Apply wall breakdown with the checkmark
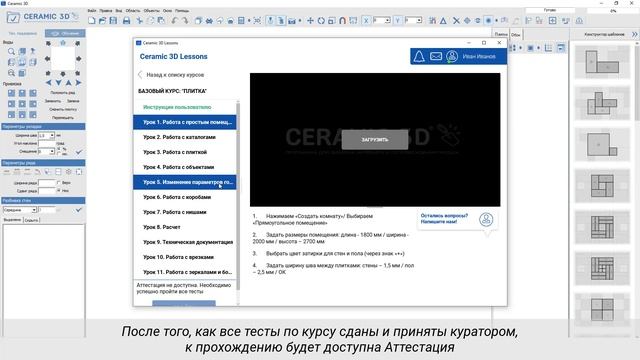This screenshot has height=360, width=640. (79, 210)
